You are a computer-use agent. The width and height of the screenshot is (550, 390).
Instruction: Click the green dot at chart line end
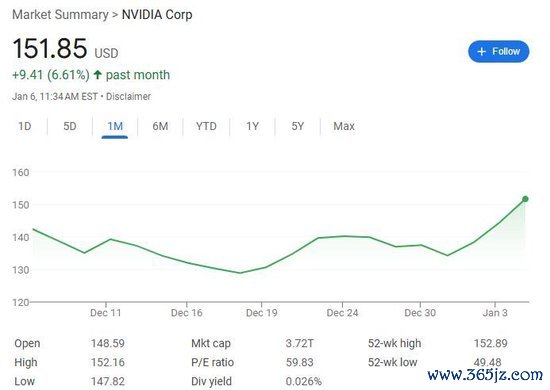525,199
